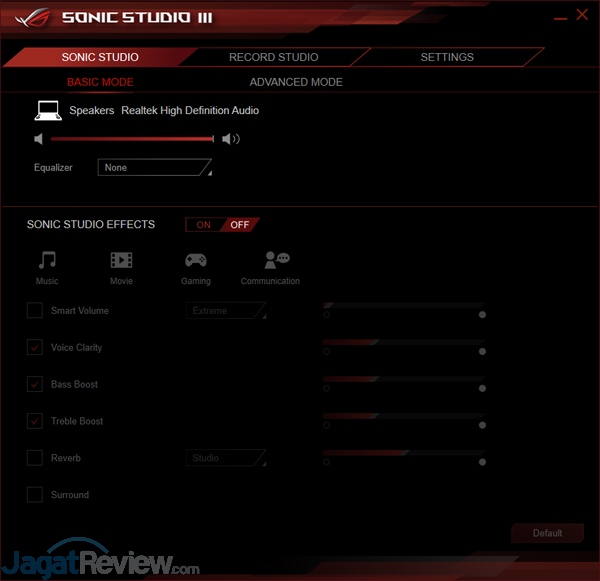This screenshot has height=581, width=600.
Task: Switch to the SONIC STUDIO tab
Action: [100, 57]
